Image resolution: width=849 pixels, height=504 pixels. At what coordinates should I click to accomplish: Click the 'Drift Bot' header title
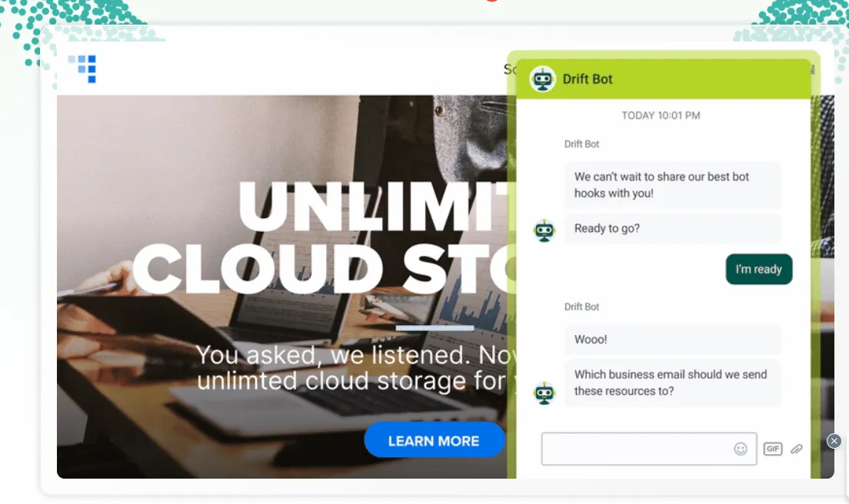588,79
